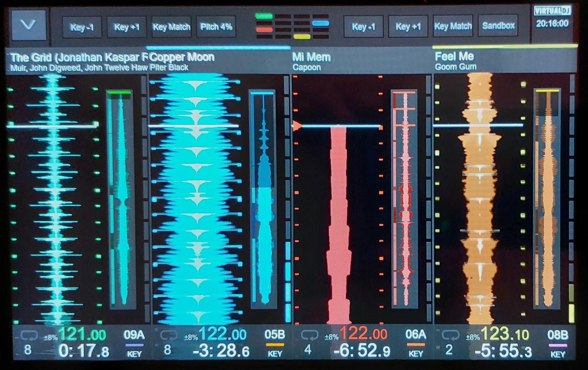This screenshot has height=370, width=588.
Task: Click the 08B key display
Action: click(x=558, y=335)
